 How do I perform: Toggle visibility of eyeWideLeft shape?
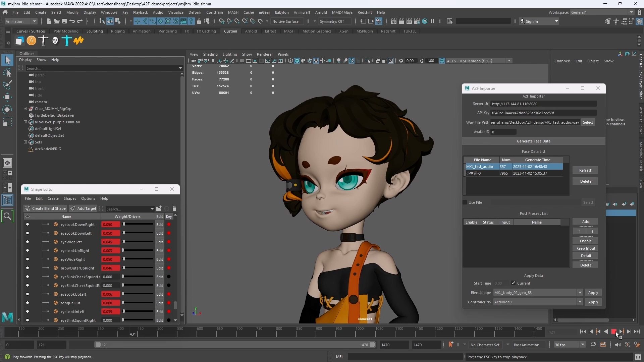point(28,242)
